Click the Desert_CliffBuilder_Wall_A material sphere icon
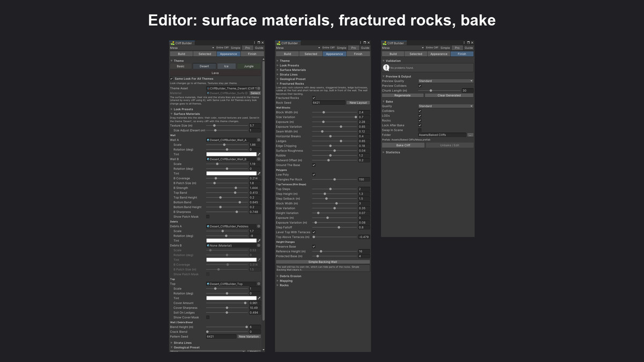 (208, 140)
